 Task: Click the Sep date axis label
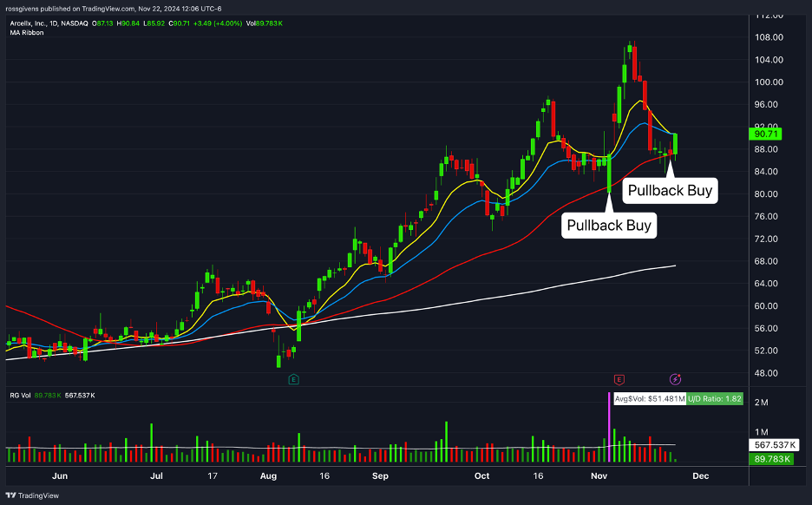(380, 475)
